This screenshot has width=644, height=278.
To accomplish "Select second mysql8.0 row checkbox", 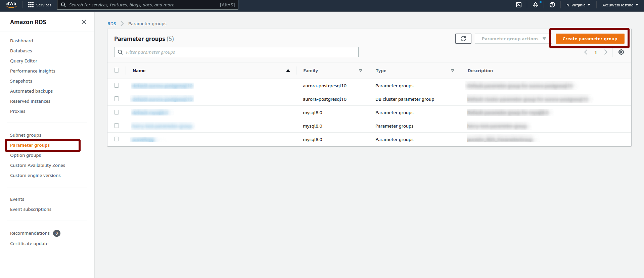I will coord(117,126).
